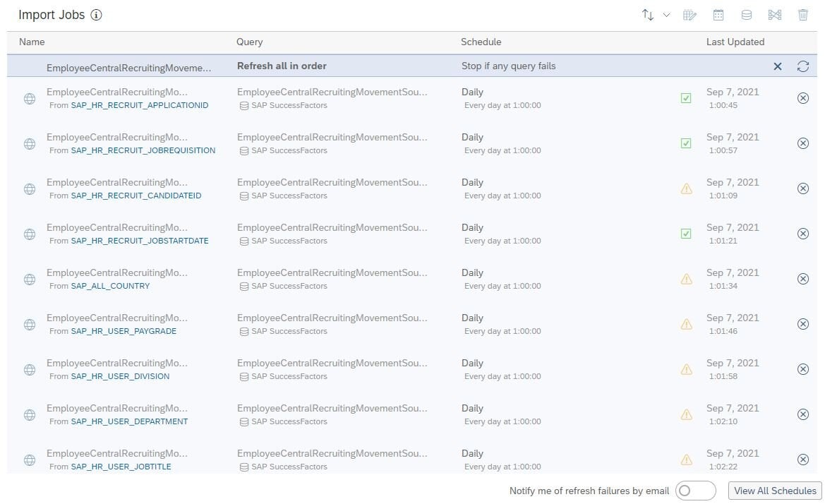
Task: Click the Name column header
Action: click(32, 42)
